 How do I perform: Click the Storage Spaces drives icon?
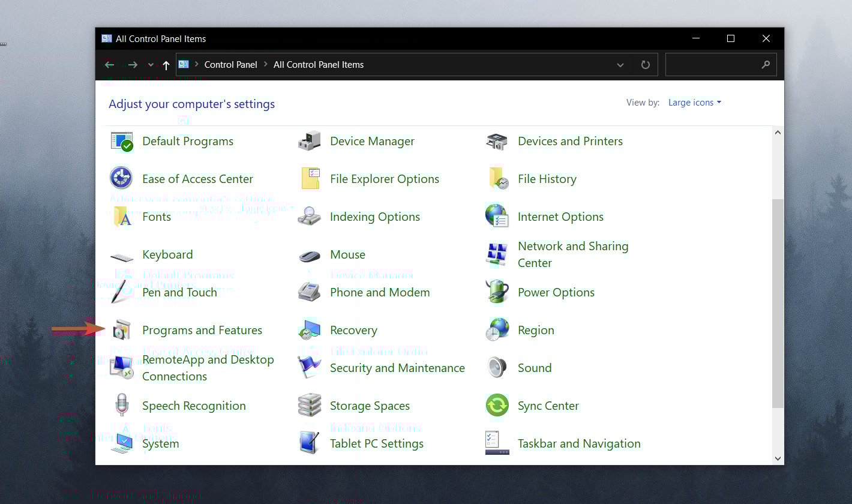(309, 406)
